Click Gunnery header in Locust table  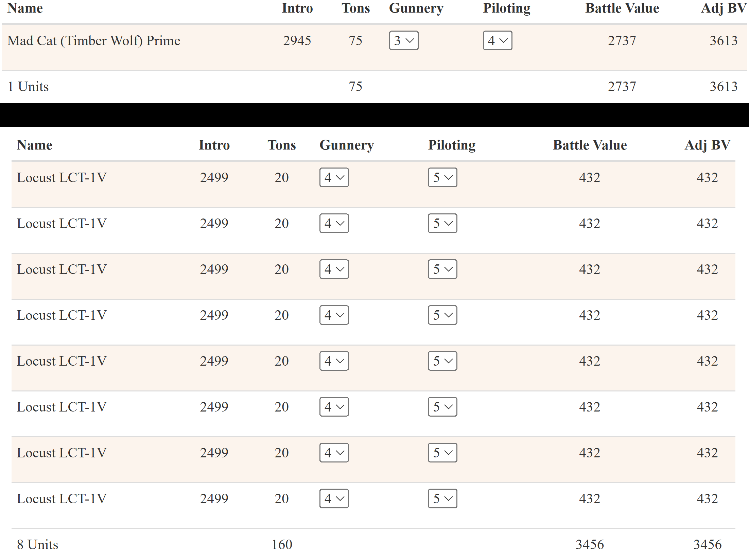point(347,146)
